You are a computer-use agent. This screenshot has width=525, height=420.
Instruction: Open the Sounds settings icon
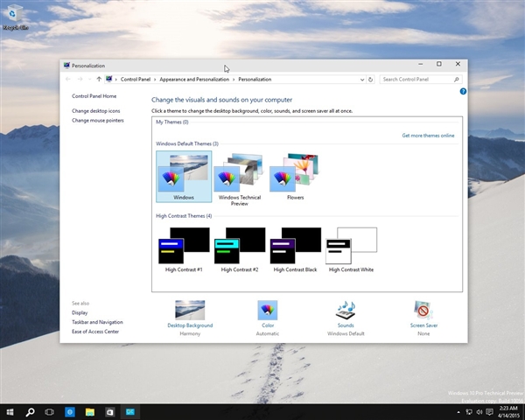pos(346,310)
